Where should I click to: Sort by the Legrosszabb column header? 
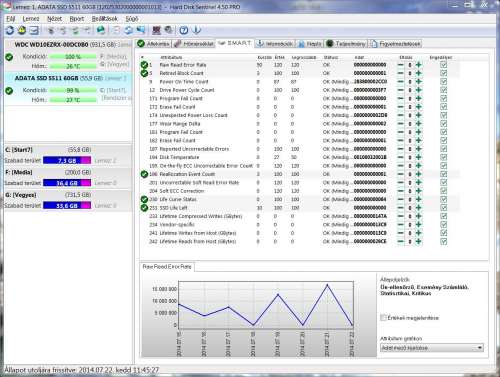coord(304,57)
